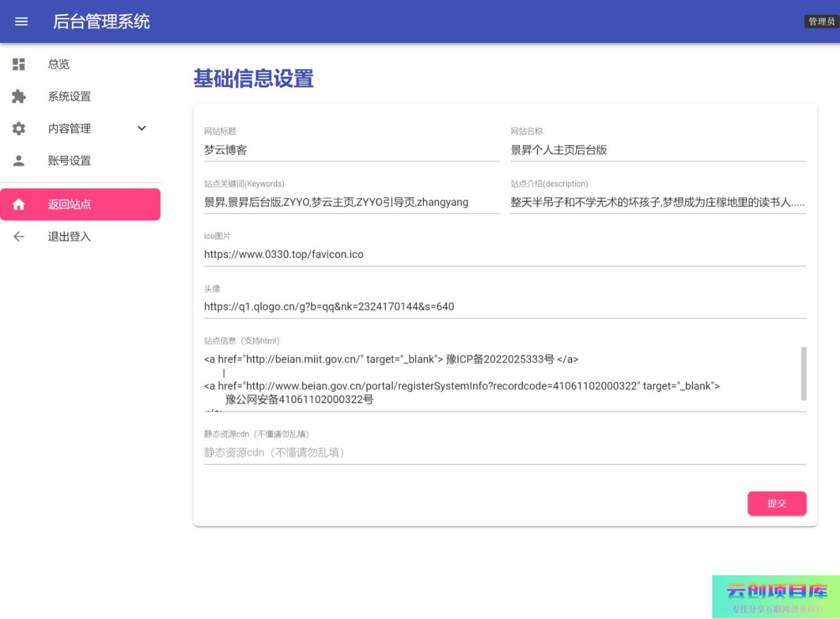Select 账号设置 in the sidebar

[x=69, y=161]
